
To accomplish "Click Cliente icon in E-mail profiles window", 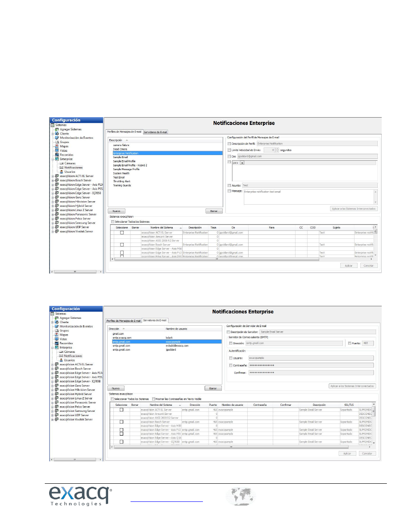I will pyautogui.click(x=57, y=134).
